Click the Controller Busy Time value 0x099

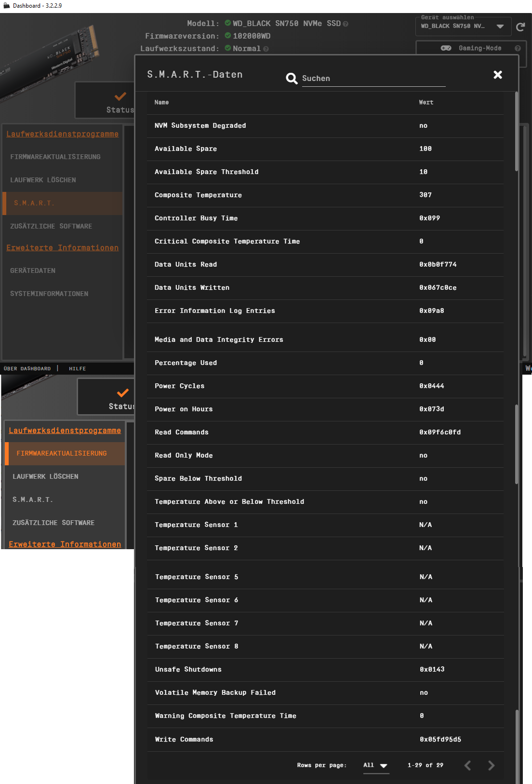[x=429, y=218]
